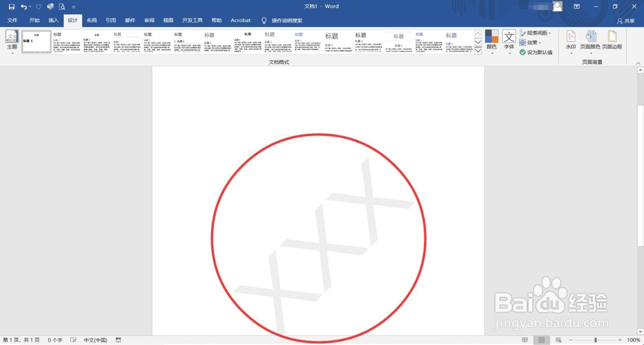Click the zoom out minus button

click(571, 340)
